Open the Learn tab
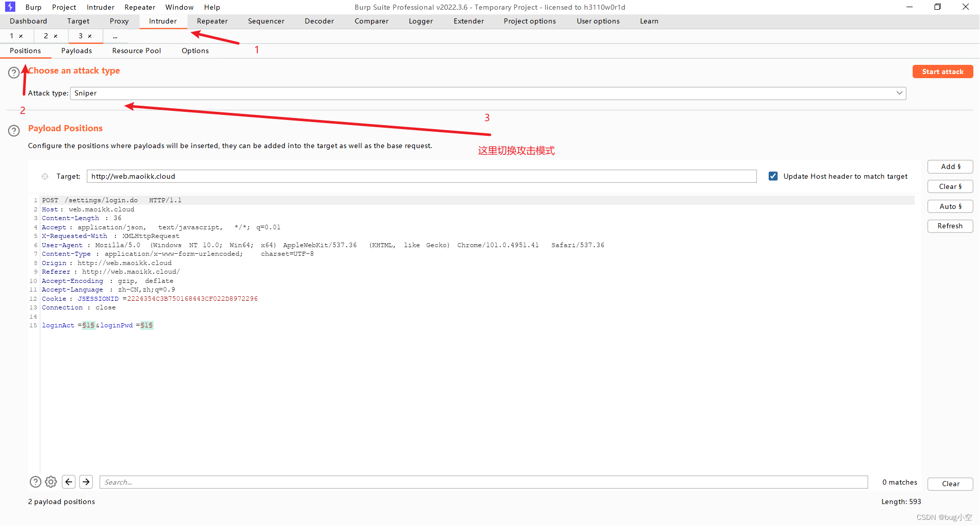This screenshot has height=526, width=980. (649, 21)
